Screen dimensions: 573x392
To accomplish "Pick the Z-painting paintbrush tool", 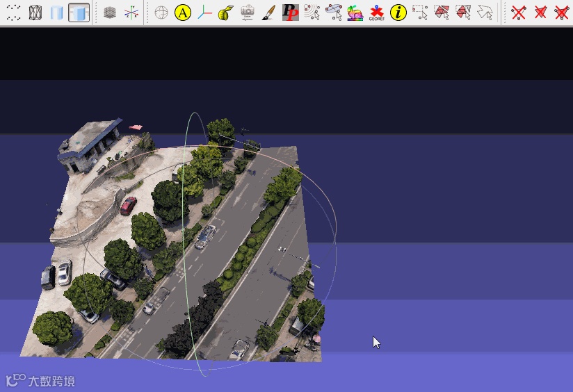I will click(x=269, y=13).
